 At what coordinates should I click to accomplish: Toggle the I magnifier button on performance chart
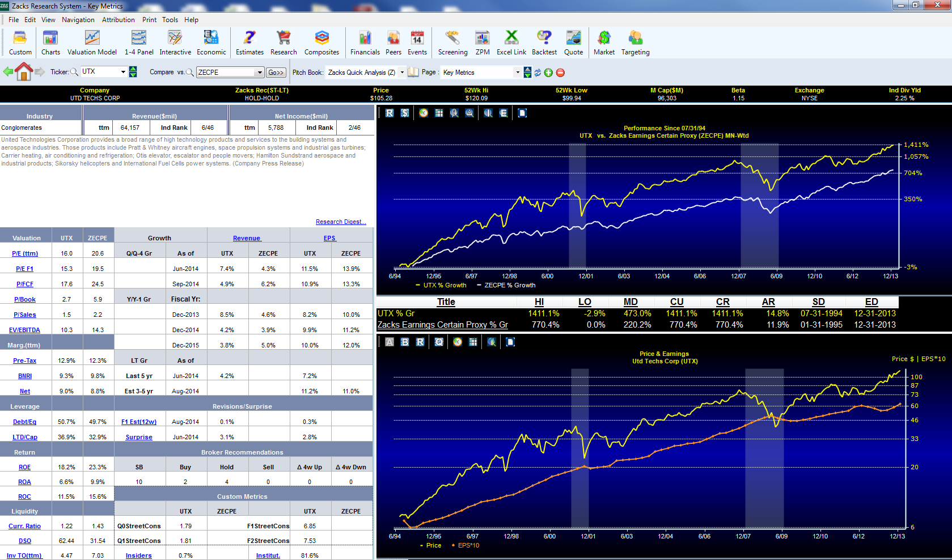488,113
